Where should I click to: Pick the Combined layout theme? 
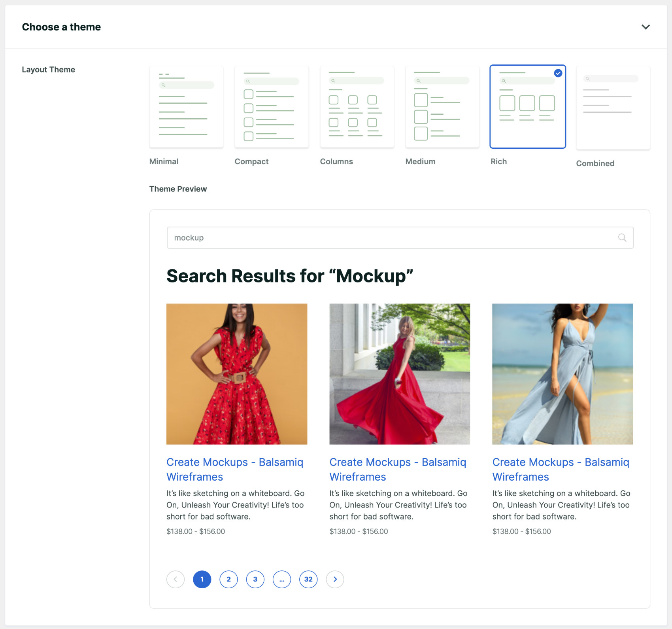(x=613, y=108)
